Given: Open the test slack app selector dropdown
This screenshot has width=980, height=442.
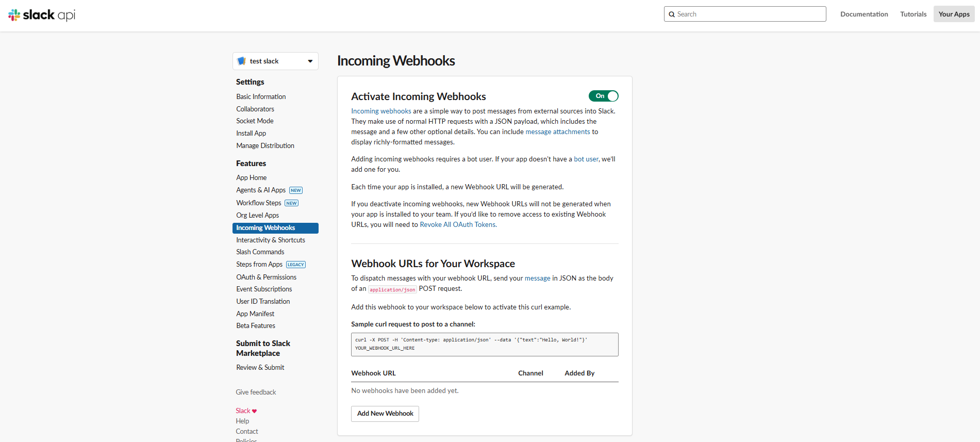Looking at the screenshot, I should pyautogui.click(x=275, y=61).
